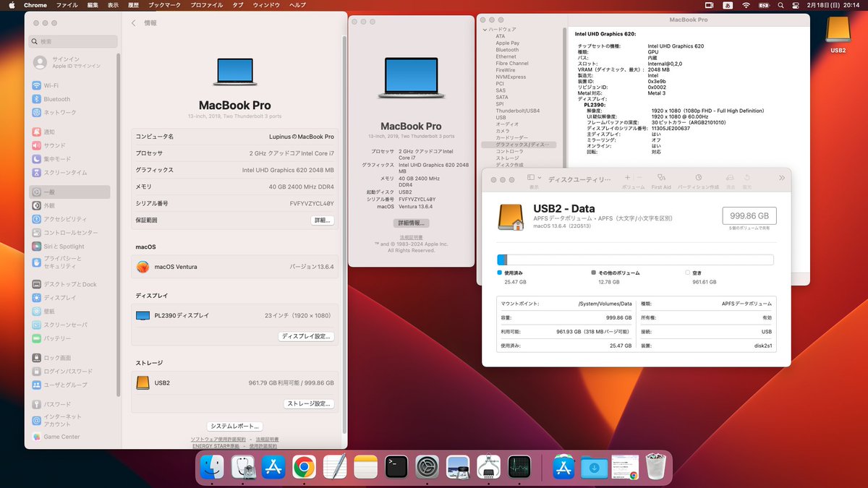Open the Trash in the Dock

655,467
